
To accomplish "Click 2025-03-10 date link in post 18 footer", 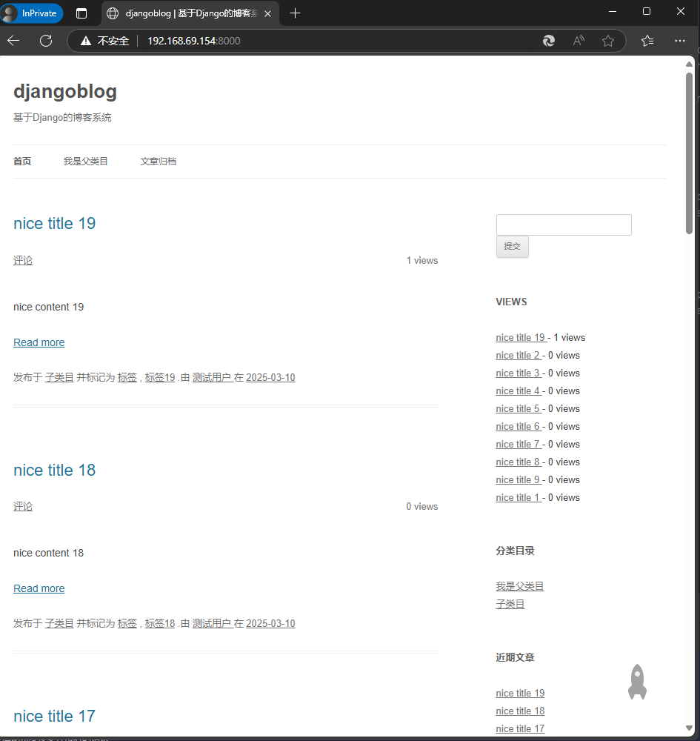I will pyautogui.click(x=270, y=623).
